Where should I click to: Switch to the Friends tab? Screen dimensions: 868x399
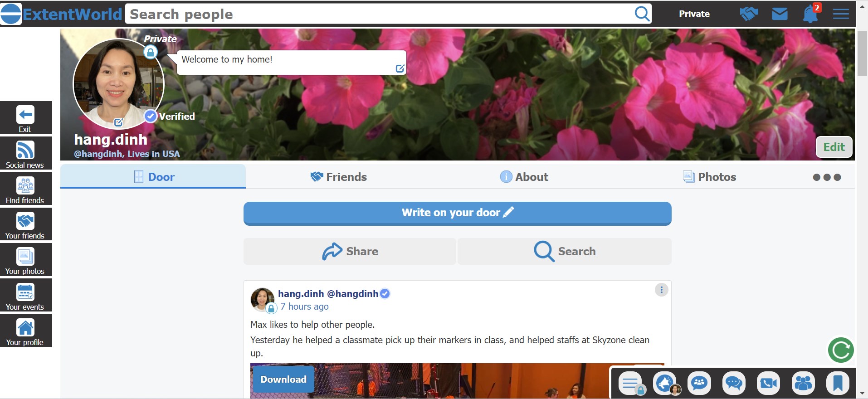click(338, 177)
